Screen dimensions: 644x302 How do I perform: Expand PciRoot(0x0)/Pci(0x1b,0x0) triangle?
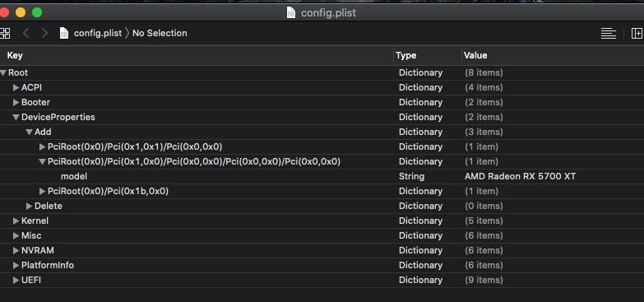[x=42, y=191]
